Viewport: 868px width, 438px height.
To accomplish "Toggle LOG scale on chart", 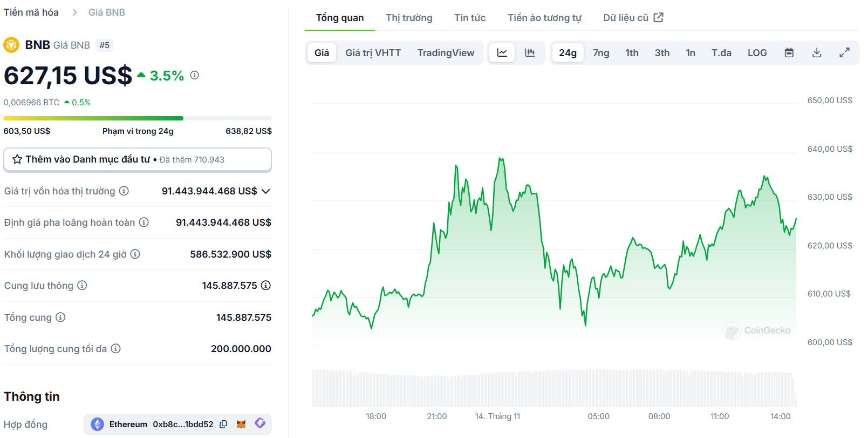I will [x=757, y=53].
